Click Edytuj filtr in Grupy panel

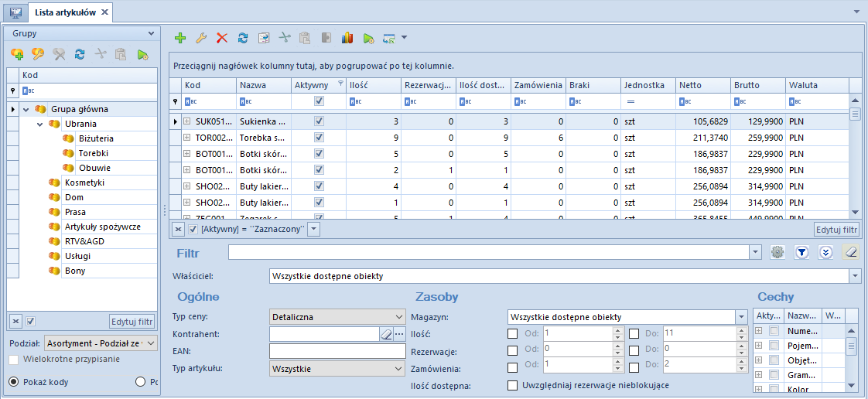(132, 321)
